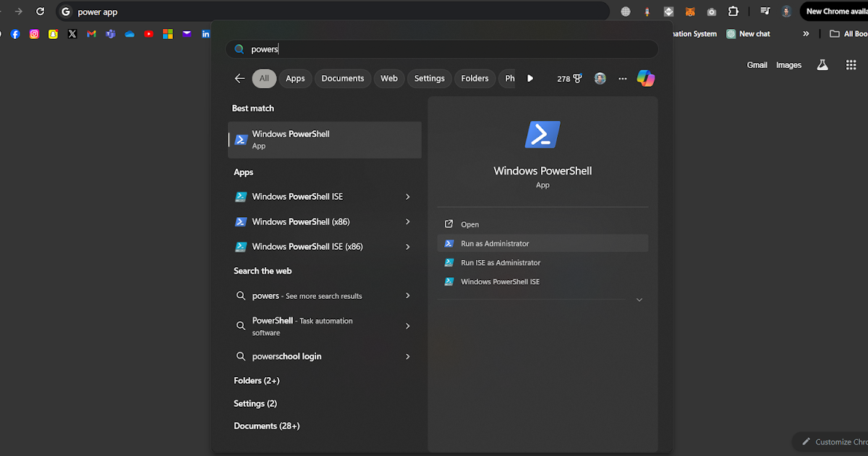Select Windows PowerShell ISE app result
Screen dimensions: 868x456
[x=315, y=197]
